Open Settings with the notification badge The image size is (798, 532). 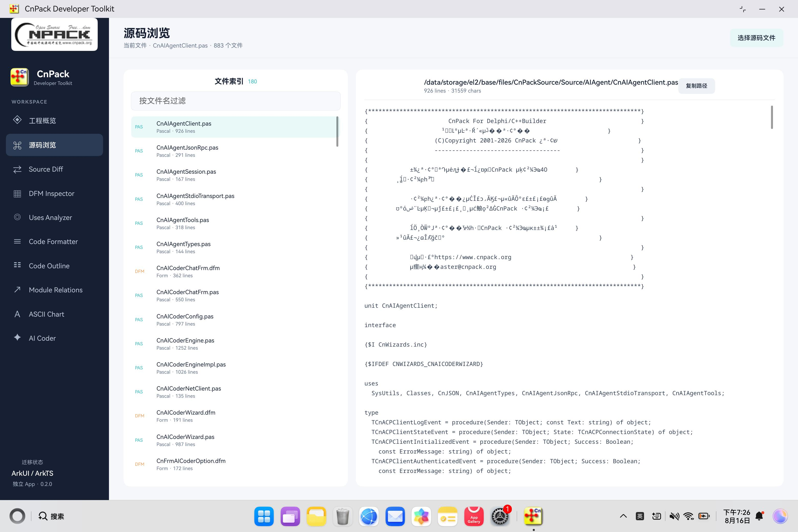coord(500,516)
